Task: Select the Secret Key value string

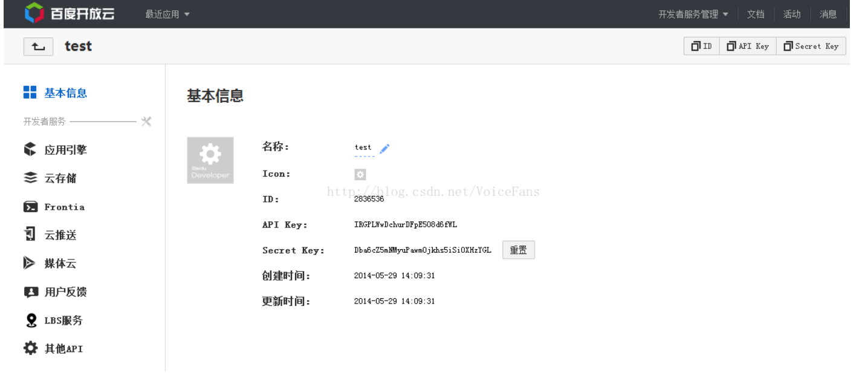Action: coord(423,250)
